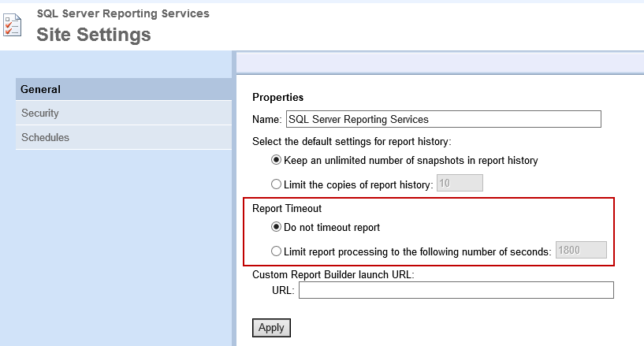Choose Do not timeout report option

pos(277,226)
